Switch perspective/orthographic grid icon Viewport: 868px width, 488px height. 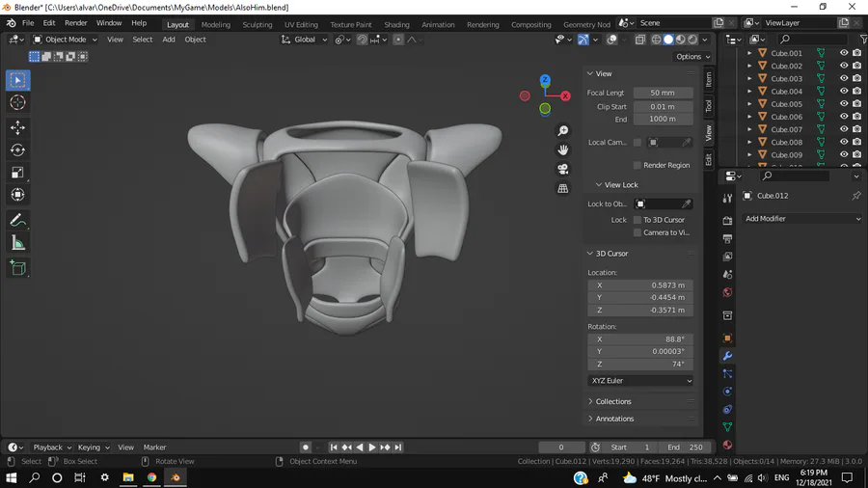coord(563,188)
